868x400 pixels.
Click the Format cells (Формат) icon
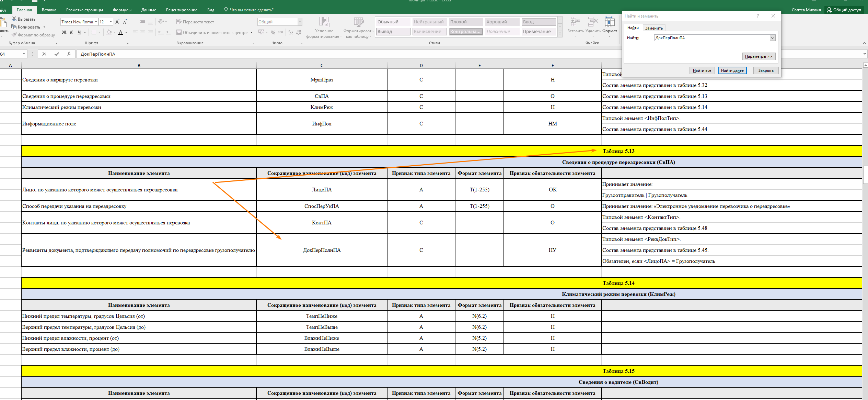[x=610, y=23]
